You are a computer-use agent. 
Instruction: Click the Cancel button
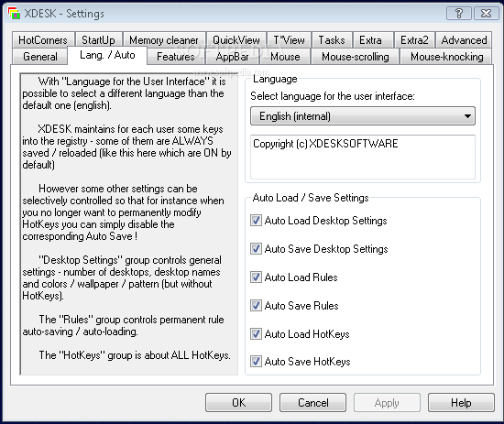pyautogui.click(x=313, y=402)
